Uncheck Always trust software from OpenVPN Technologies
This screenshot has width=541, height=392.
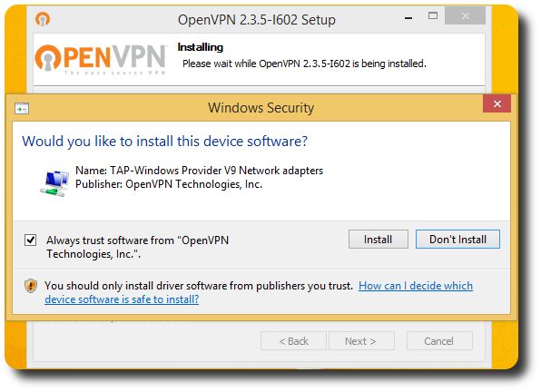click(30, 240)
